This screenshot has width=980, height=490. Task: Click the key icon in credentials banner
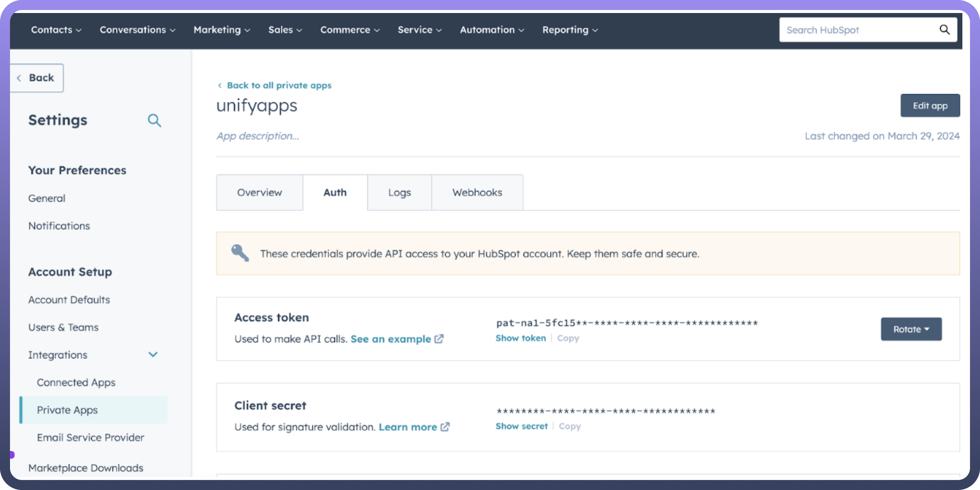(x=240, y=253)
